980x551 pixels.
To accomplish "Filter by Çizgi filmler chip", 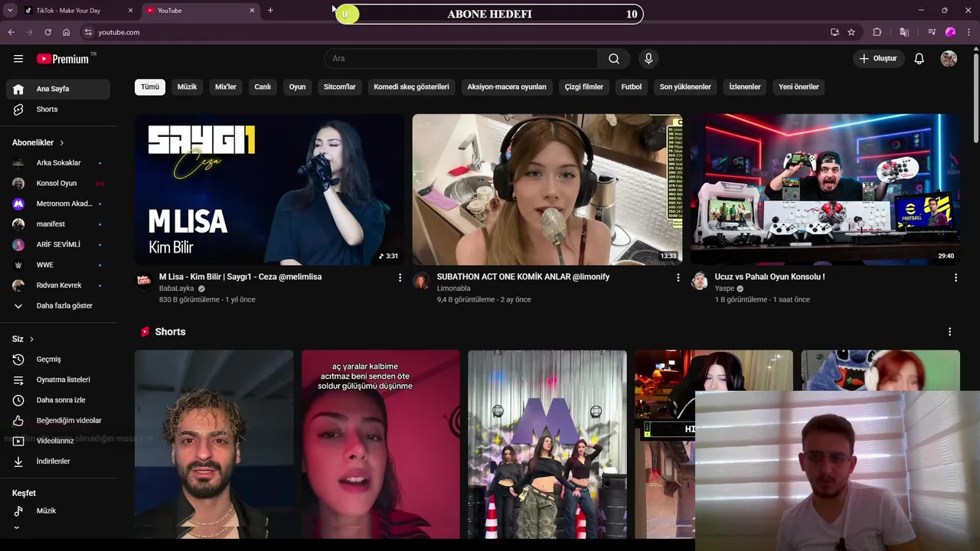I will (584, 87).
